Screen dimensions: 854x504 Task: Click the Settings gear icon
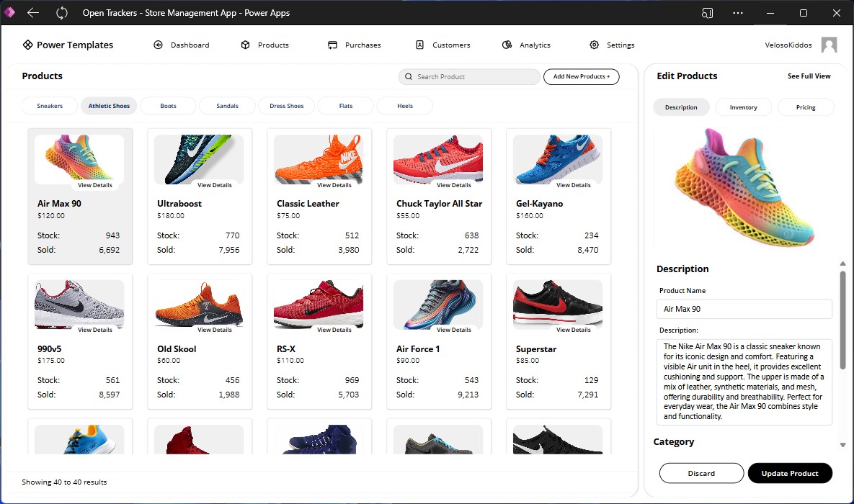595,45
